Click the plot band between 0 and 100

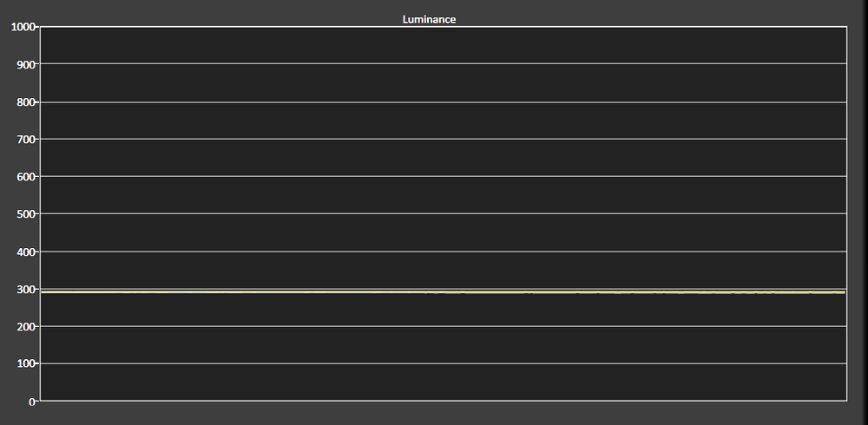[443, 382]
